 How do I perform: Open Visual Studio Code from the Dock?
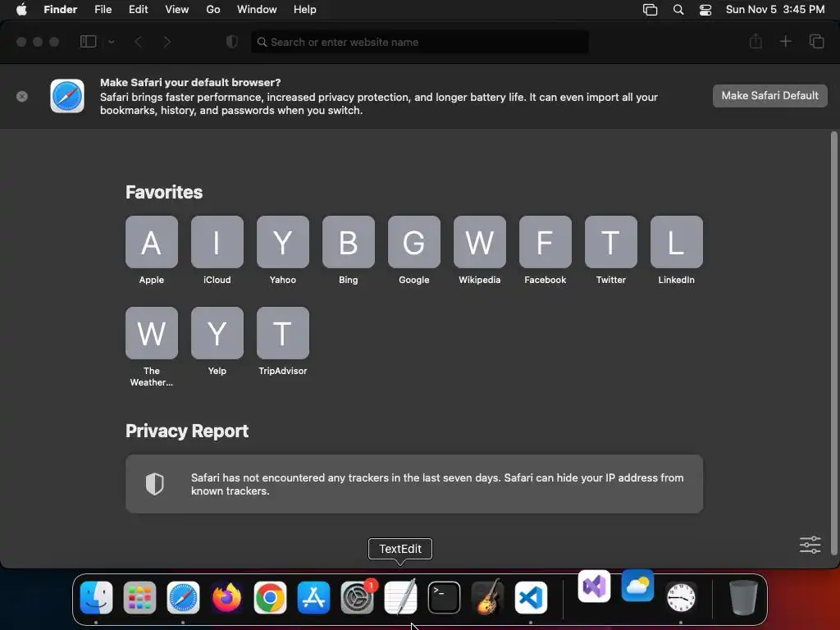coord(531,597)
